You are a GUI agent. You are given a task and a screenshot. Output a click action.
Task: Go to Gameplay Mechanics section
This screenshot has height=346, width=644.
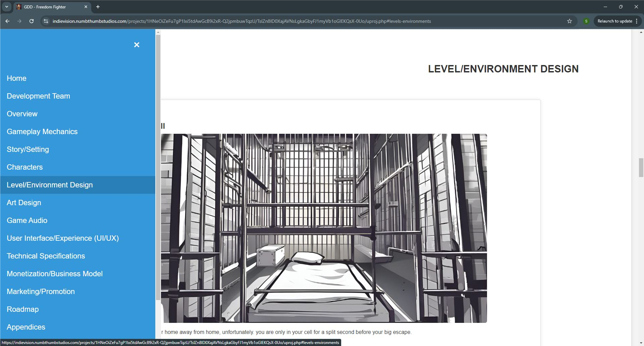point(42,132)
